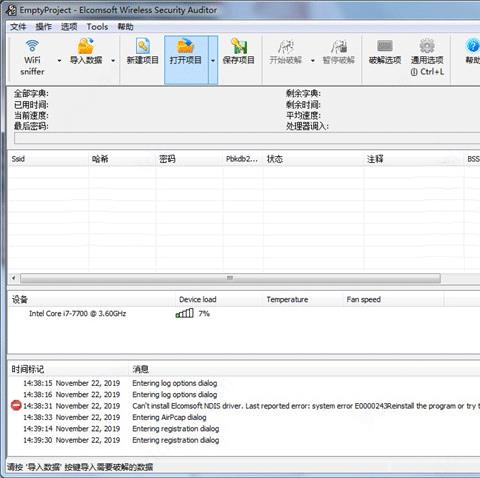Open the 选项 menu
This screenshot has height=478, width=480.
tap(69, 27)
